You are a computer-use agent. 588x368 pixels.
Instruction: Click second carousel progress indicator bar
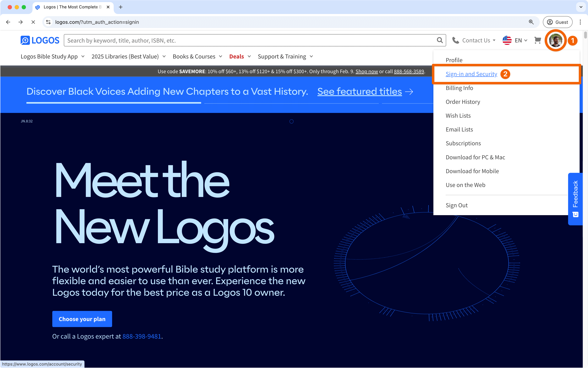[291, 103]
